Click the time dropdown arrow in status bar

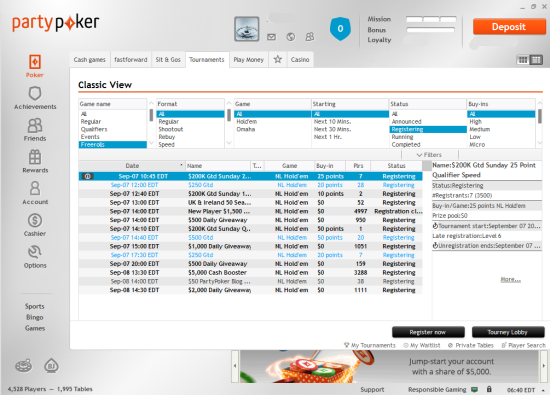tap(543, 390)
